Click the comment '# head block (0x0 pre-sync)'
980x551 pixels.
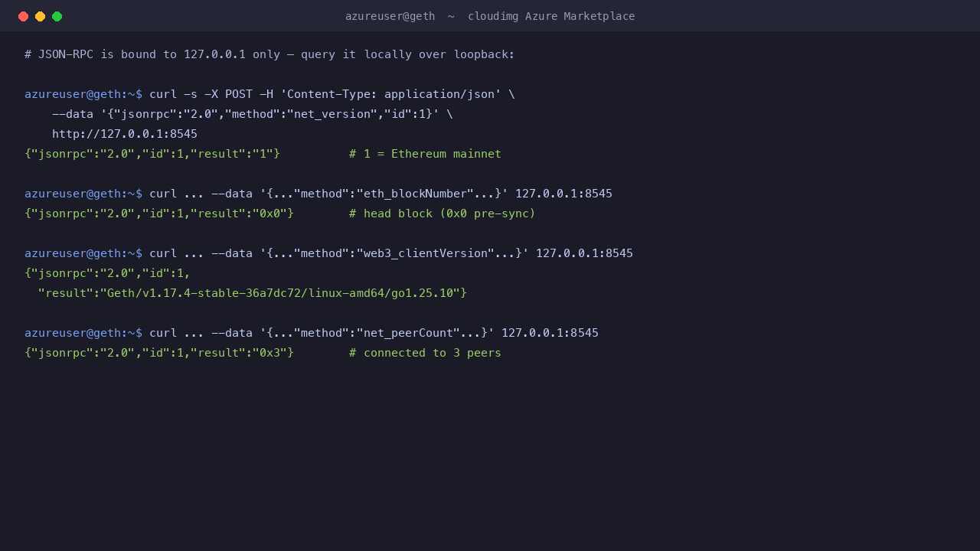coord(443,214)
